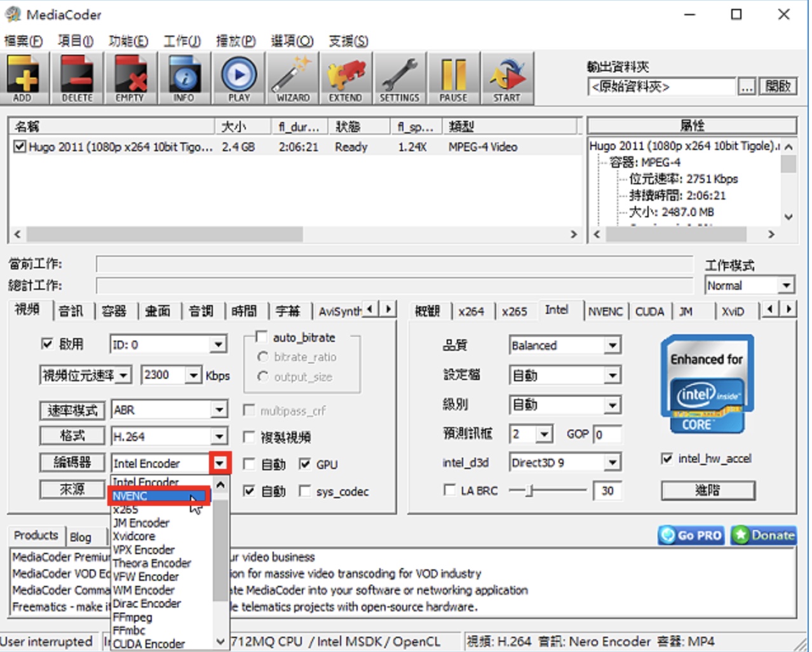Click the 開啟 output folder button

click(x=778, y=86)
